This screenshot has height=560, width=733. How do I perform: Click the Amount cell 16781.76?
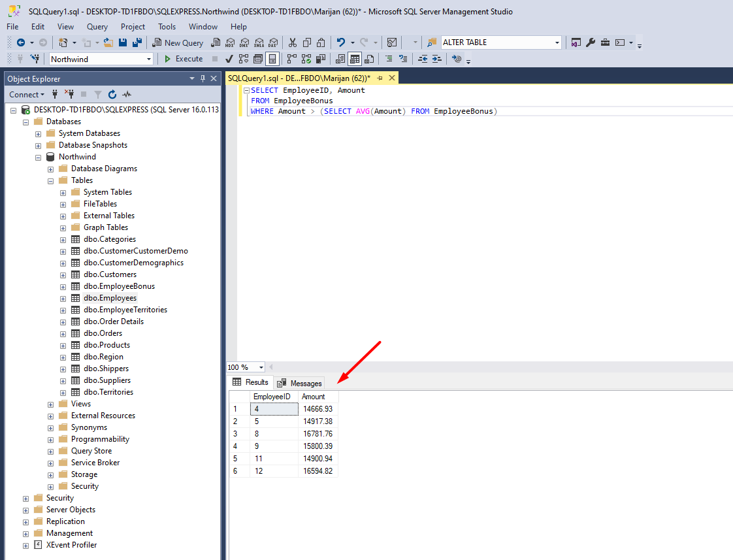point(318,434)
